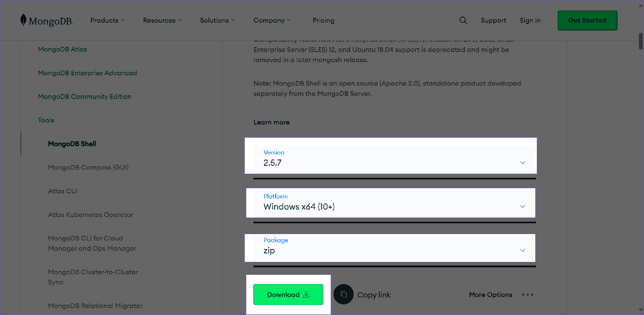Click the Sign In link
The width and height of the screenshot is (644, 315).
click(530, 20)
